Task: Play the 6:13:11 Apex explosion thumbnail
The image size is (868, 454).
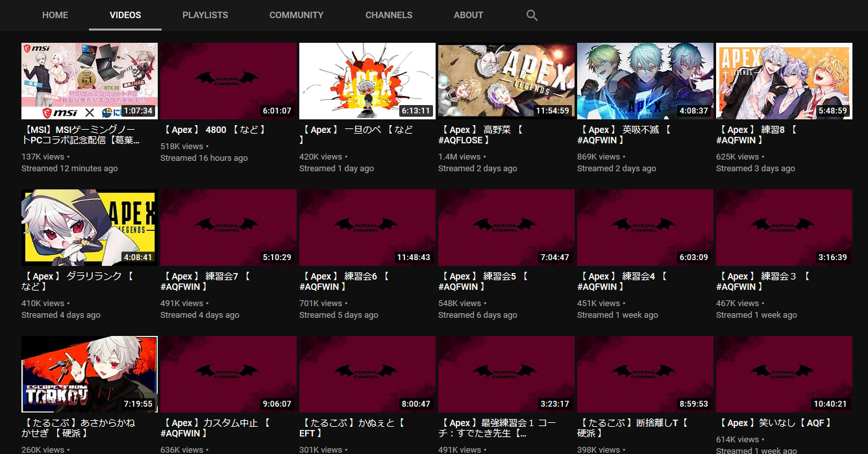Action: click(x=367, y=81)
